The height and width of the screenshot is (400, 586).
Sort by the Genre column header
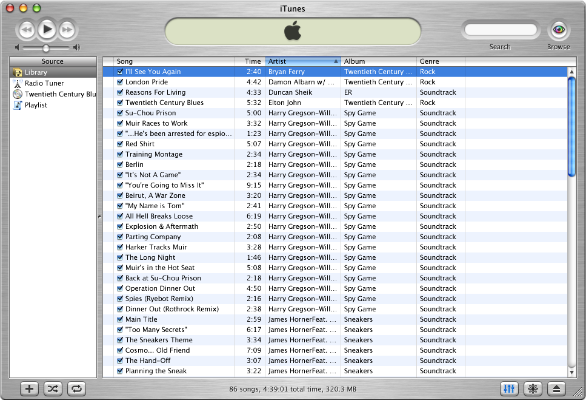coord(441,61)
